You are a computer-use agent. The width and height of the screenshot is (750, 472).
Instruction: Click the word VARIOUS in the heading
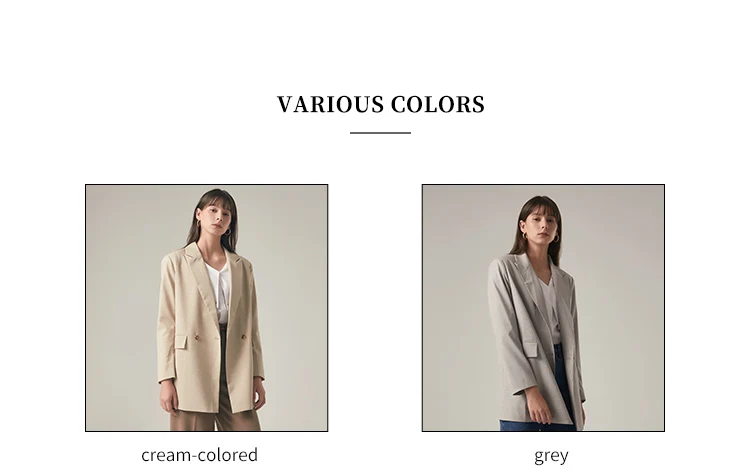coord(331,104)
